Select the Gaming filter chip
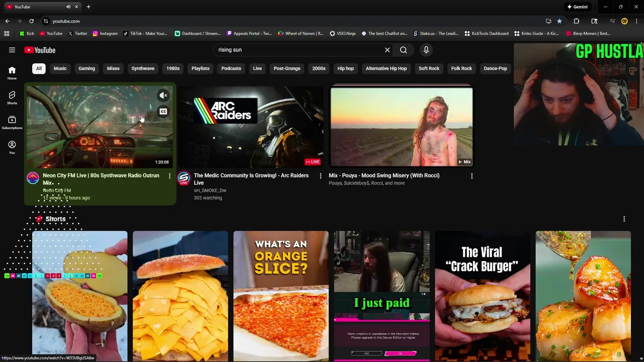 tap(87, 68)
